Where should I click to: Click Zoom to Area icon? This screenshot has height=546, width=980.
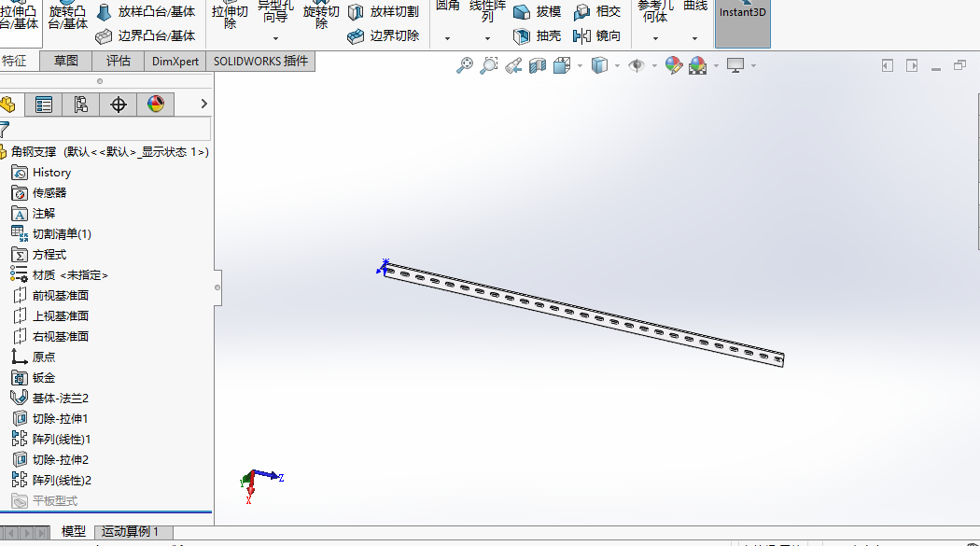pyautogui.click(x=489, y=65)
